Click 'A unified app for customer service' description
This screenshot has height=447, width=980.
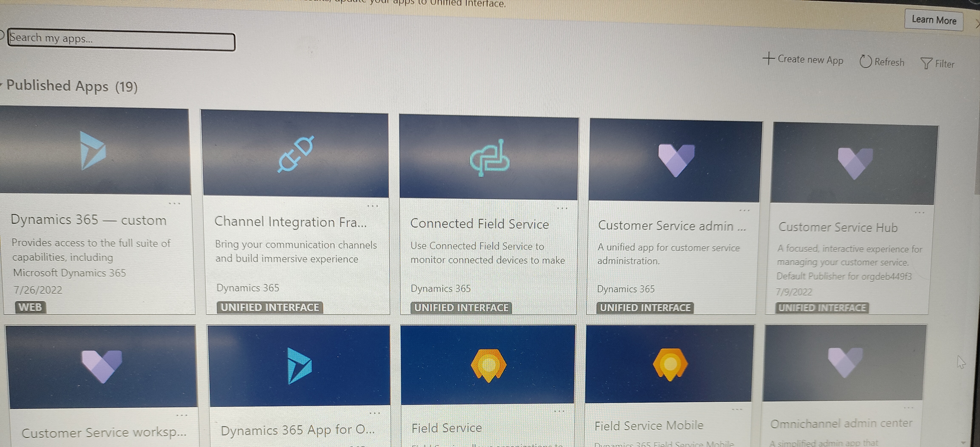tap(668, 248)
